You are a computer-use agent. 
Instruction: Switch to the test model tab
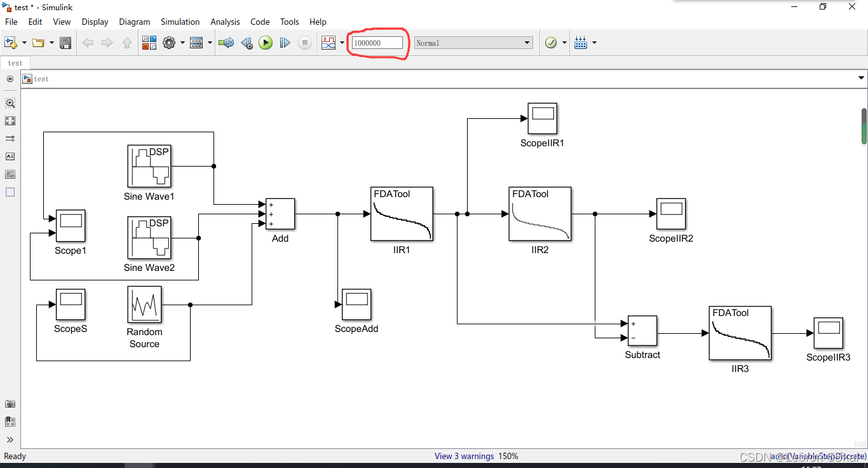[15, 63]
